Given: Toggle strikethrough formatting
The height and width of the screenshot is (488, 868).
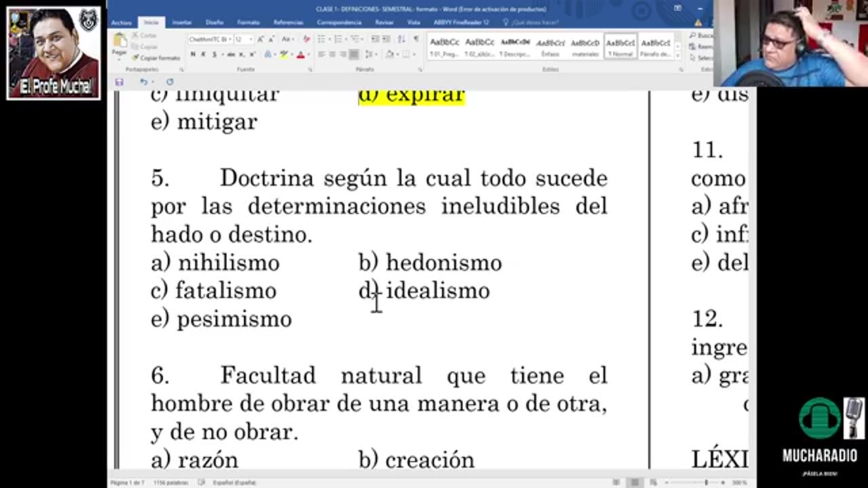Looking at the screenshot, I should point(231,54).
